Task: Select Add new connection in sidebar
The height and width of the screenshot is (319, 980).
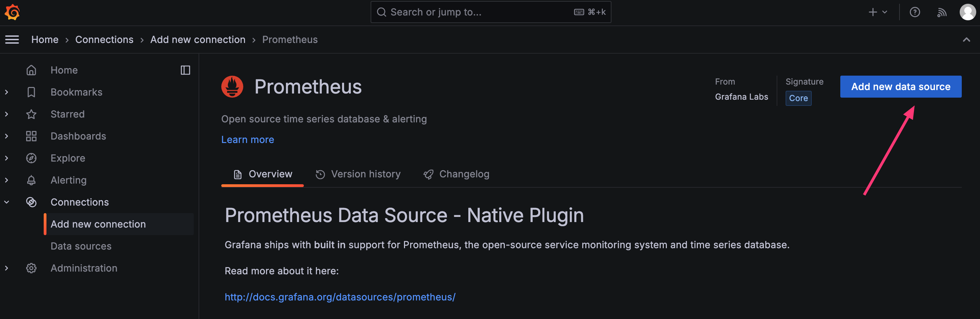Action: pyautogui.click(x=119, y=224)
